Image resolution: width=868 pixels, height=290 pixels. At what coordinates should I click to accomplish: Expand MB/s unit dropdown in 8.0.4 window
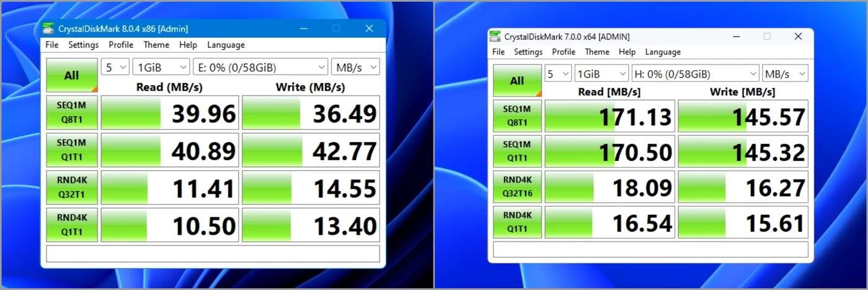point(355,67)
